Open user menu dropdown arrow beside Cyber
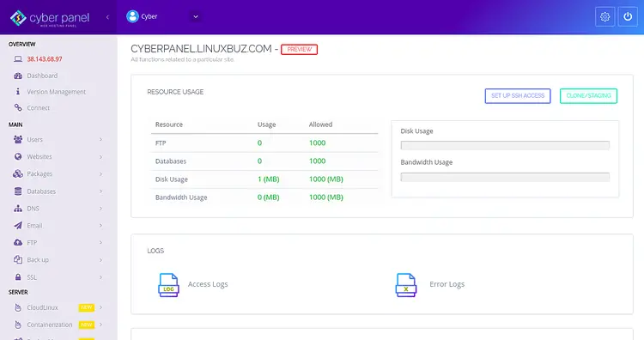644x340 pixels. 196,17
